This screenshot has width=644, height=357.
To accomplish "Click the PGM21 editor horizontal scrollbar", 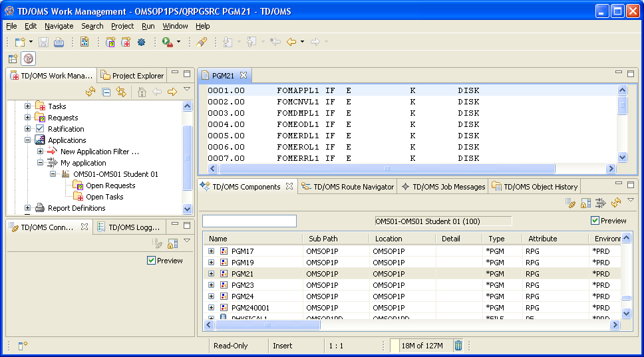I will coord(387,169).
